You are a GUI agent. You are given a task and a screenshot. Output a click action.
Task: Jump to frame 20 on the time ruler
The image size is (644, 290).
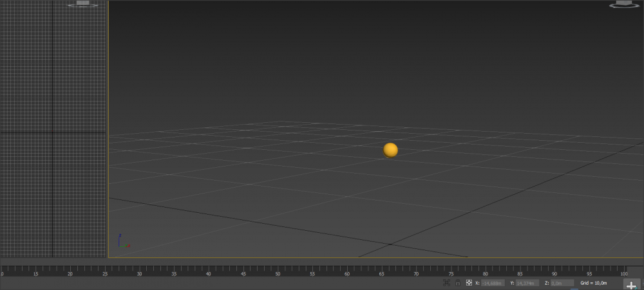(x=70, y=273)
